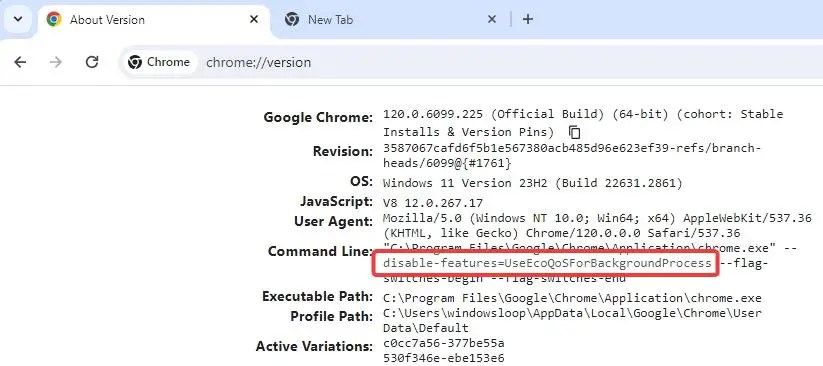
Task: Click the New Tab favicon icon
Action: 292,19
